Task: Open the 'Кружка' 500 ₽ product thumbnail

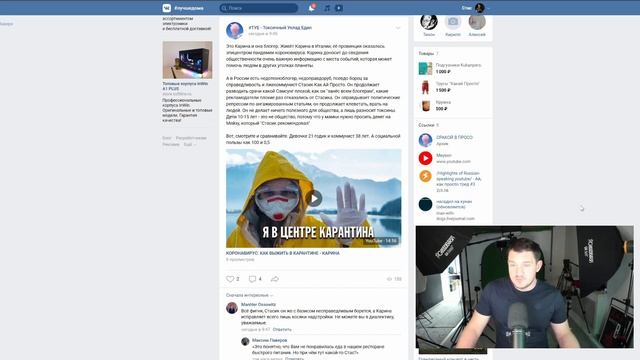Action: tap(425, 105)
